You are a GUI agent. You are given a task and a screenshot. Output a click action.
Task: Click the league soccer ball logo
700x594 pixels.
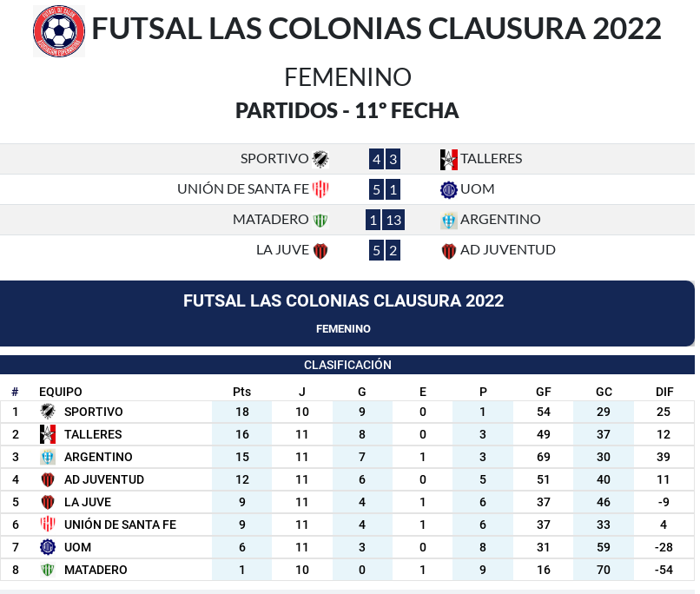tap(59, 31)
